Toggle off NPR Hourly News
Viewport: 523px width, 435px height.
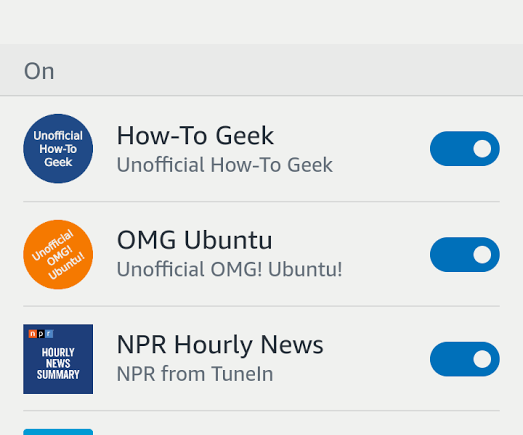point(465,359)
